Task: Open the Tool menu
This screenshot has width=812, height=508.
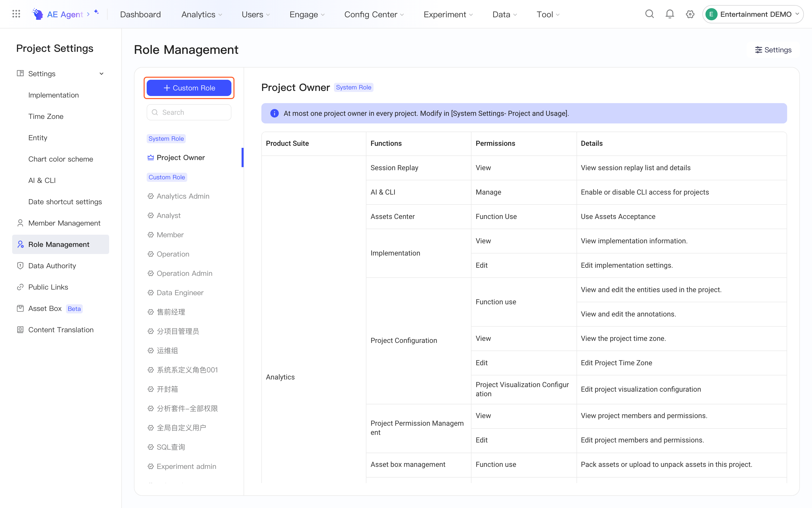Action: coord(548,14)
